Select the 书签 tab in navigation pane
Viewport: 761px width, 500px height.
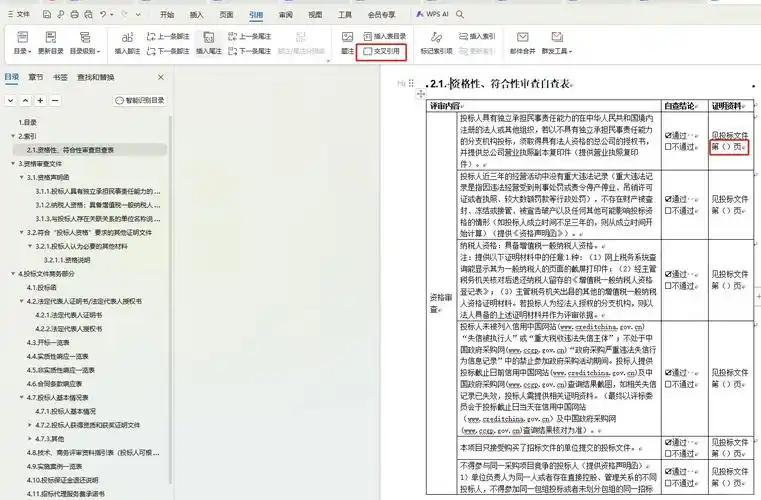pyautogui.click(x=60, y=77)
